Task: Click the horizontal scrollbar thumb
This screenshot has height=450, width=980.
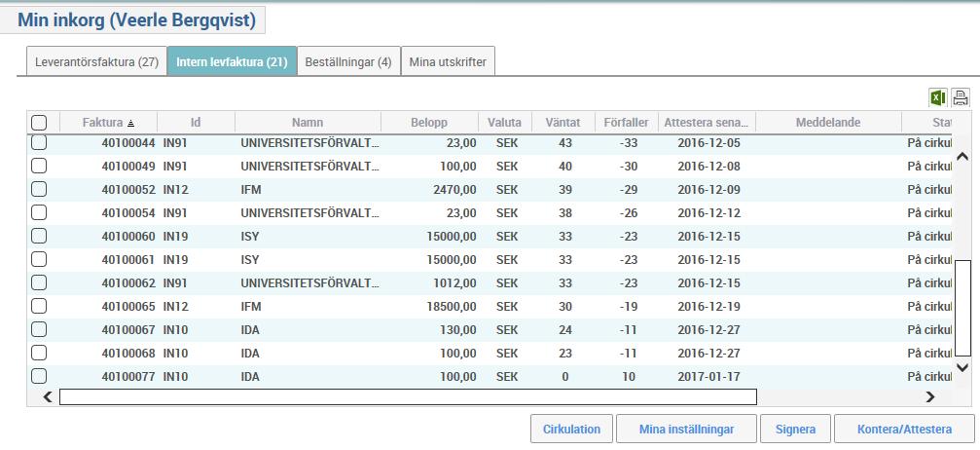Action: [408, 396]
